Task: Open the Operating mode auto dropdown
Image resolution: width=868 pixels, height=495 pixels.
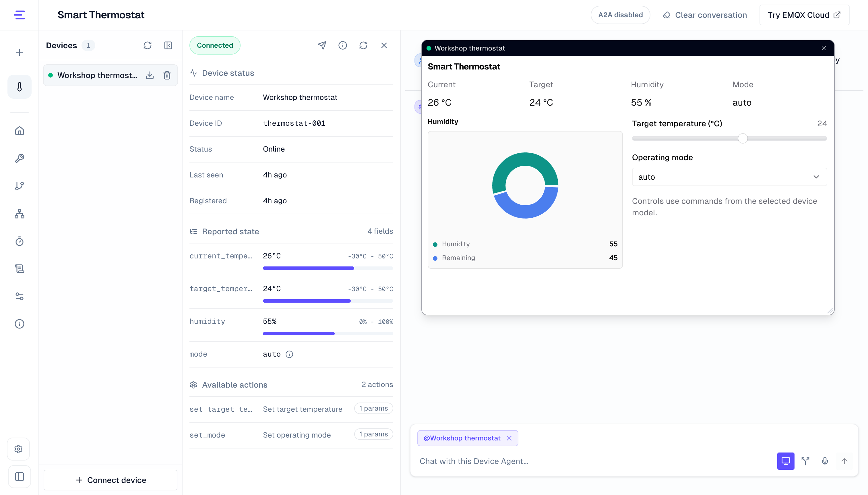Action: 729,177
